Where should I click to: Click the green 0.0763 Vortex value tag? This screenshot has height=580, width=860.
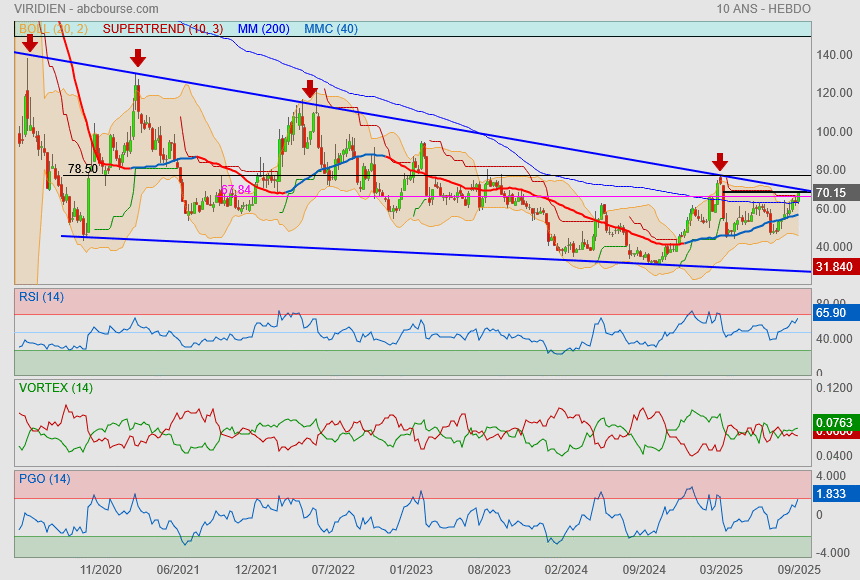coord(832,422)
